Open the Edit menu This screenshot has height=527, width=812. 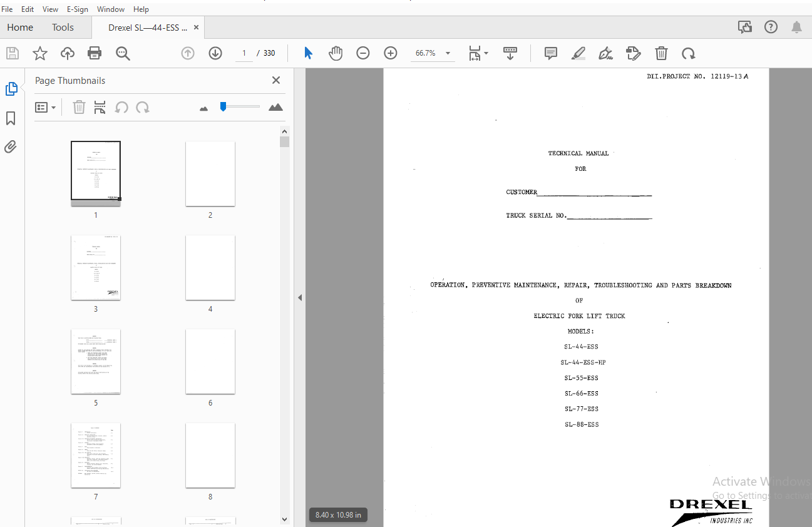pos(28,9)
